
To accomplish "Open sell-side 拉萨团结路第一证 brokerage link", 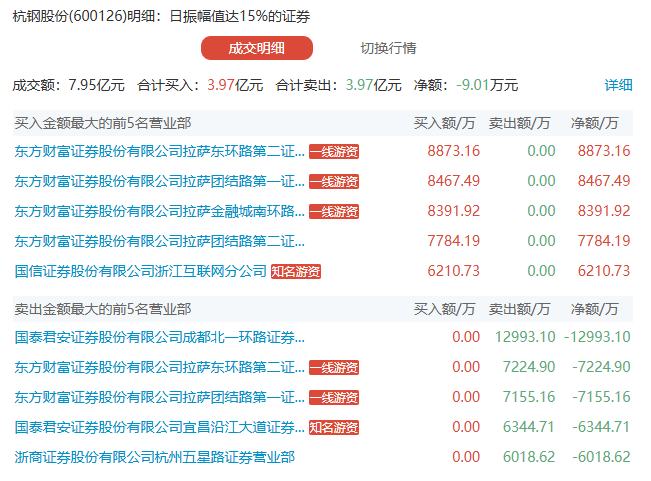I will [159, 397].
